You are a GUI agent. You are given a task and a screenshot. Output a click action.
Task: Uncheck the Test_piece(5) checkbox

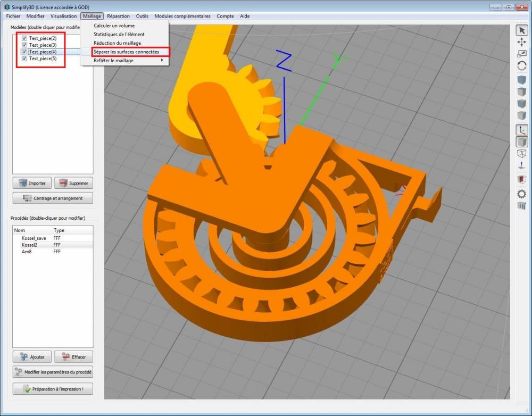click(24, 59)
